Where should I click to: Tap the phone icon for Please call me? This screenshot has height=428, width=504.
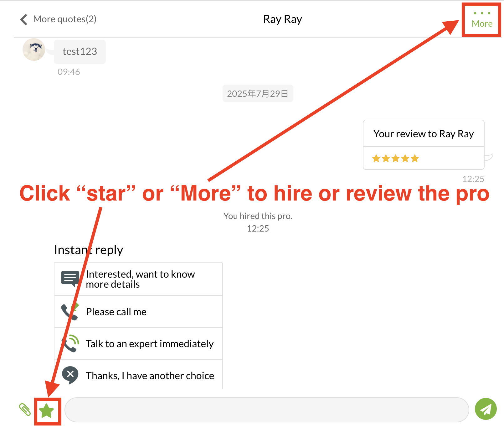(69, 311)
